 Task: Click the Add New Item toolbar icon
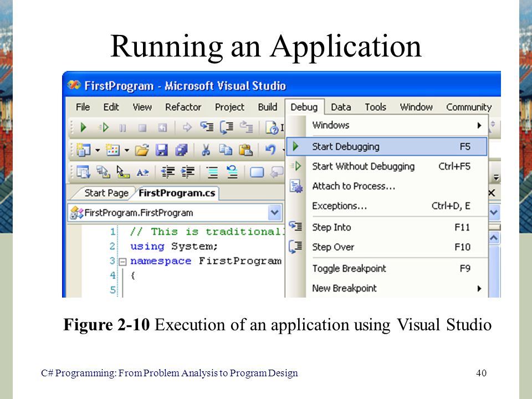(112, 150)
